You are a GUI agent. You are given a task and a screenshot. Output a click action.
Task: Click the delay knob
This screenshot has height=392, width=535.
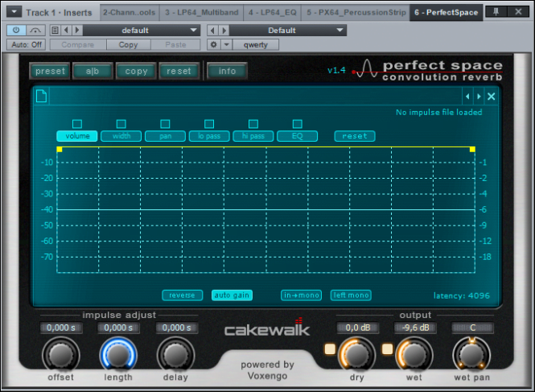(x=175, y=355)
